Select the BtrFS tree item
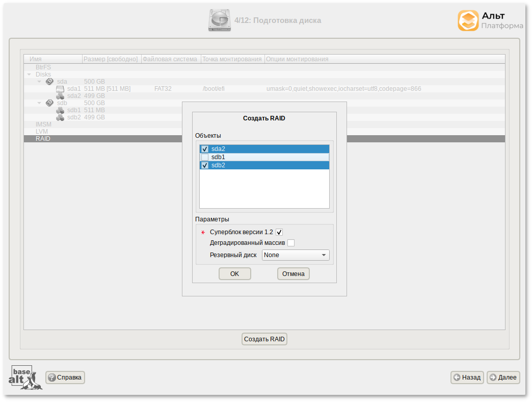Screen dimensions: 532x402 43,67
